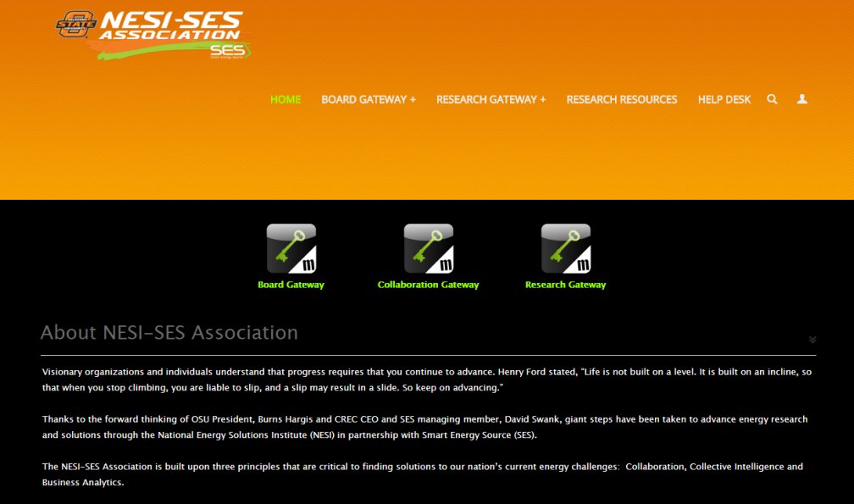
Task: Open the Board Gateway key icon
Action: pos(291,248)
